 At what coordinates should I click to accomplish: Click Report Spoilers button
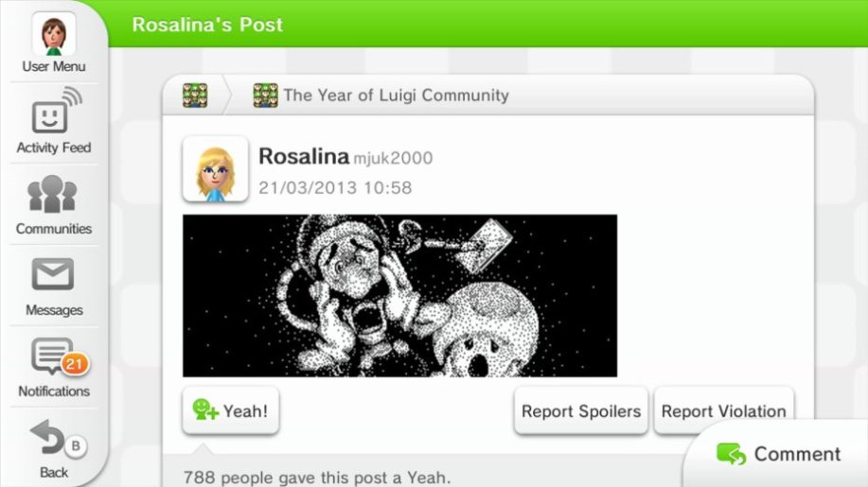coord(580,410)
